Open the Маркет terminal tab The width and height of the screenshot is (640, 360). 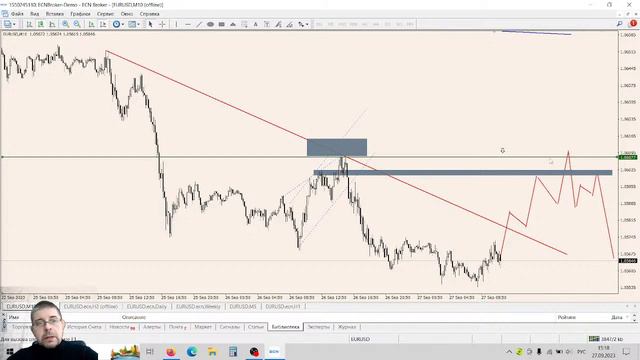[203, 327]
